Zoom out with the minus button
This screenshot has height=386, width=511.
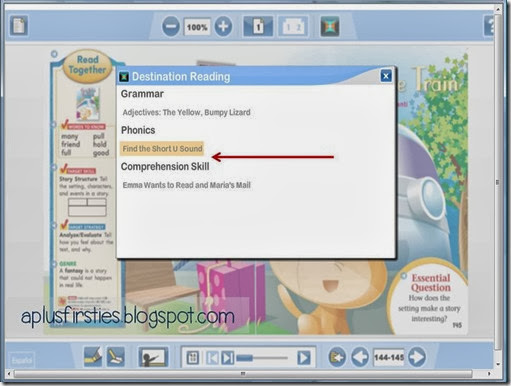coord(171,26)
